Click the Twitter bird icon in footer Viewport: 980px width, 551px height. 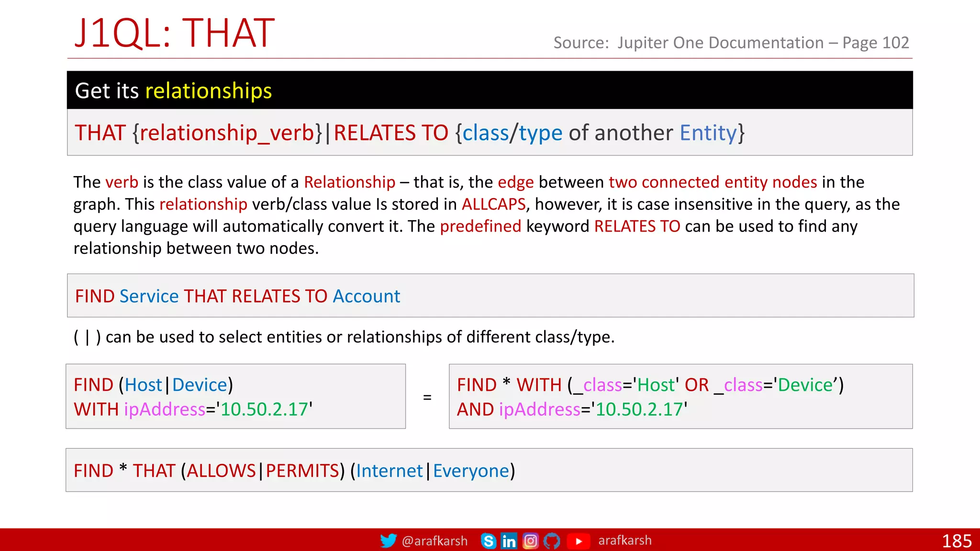388,540
